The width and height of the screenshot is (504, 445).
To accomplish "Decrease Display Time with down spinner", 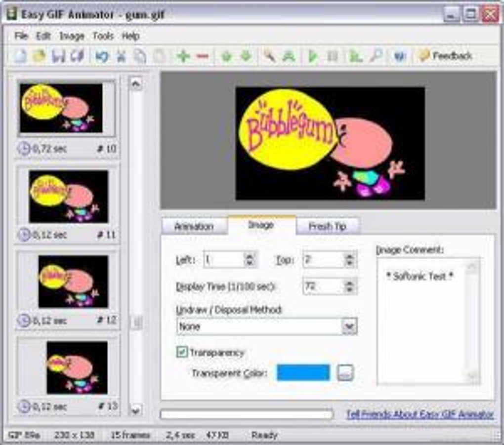I will coord(350,290).
